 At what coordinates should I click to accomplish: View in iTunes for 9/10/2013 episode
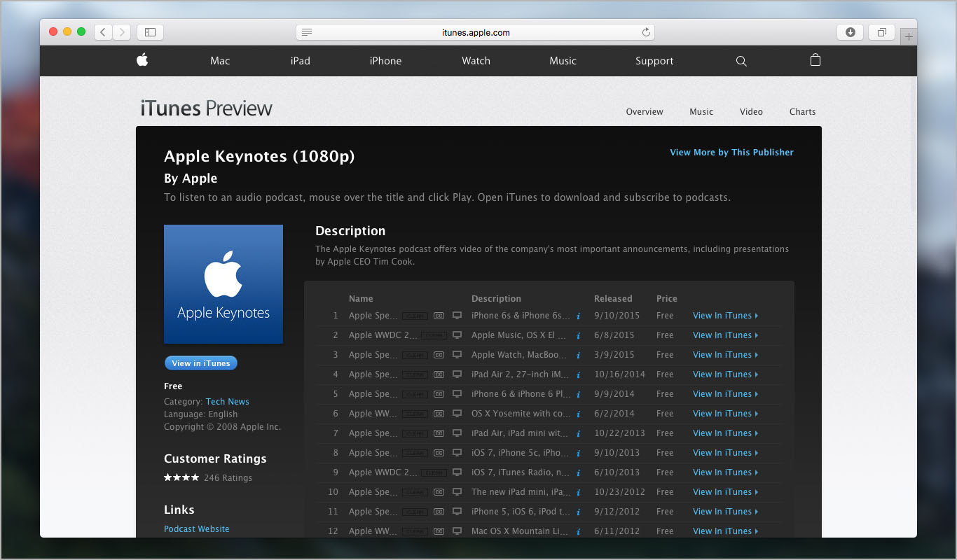tap(725, 453)
